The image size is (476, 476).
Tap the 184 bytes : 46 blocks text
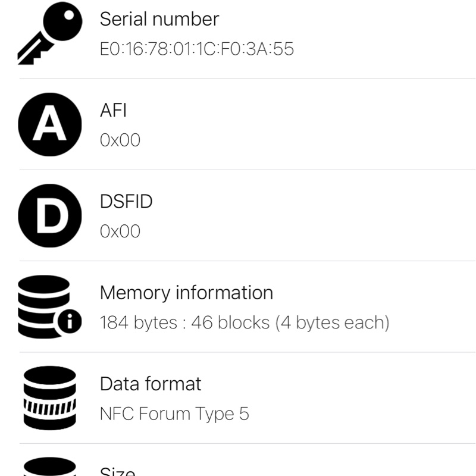tap(244, 322)
